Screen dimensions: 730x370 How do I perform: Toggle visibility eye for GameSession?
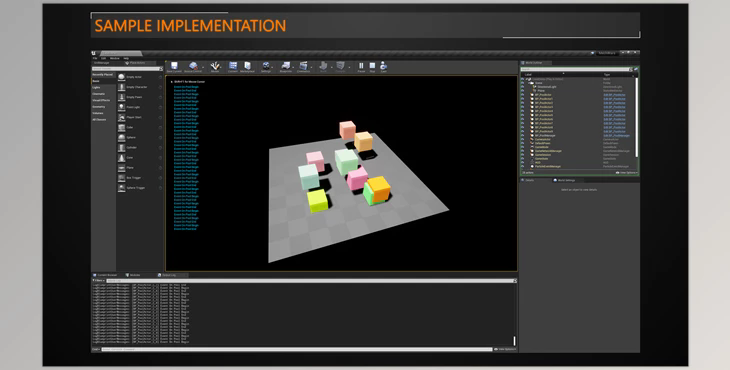pos(522,155)
